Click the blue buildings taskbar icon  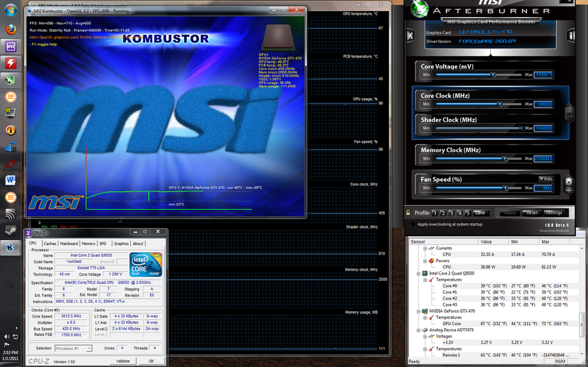coord(11,147)
